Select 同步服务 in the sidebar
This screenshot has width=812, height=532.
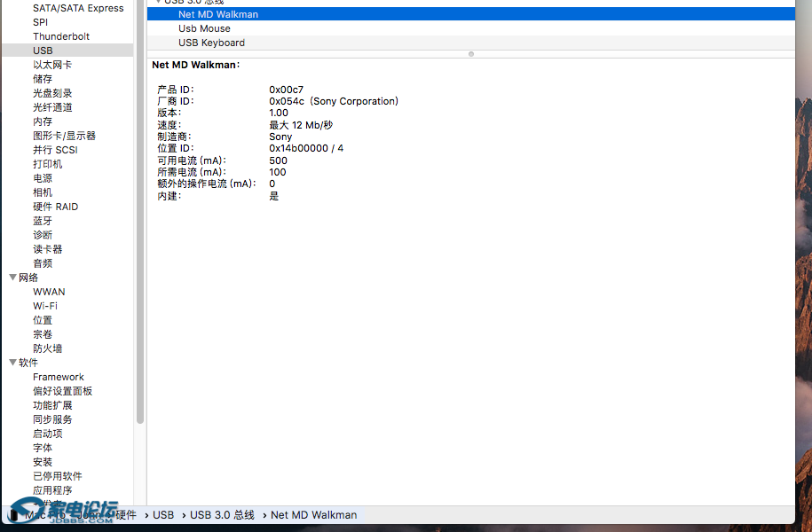(52, 419)
